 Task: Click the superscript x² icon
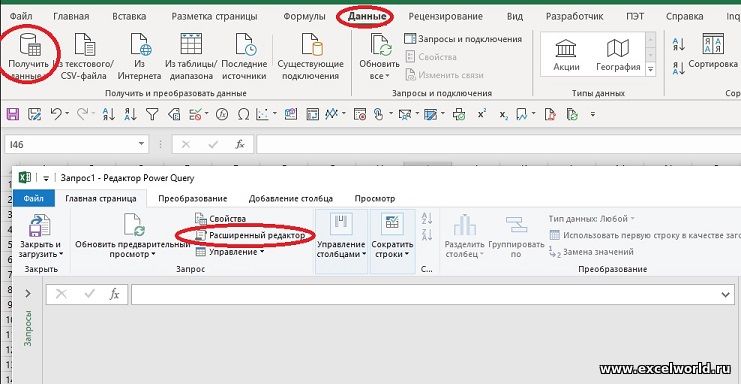click(482, 114)
